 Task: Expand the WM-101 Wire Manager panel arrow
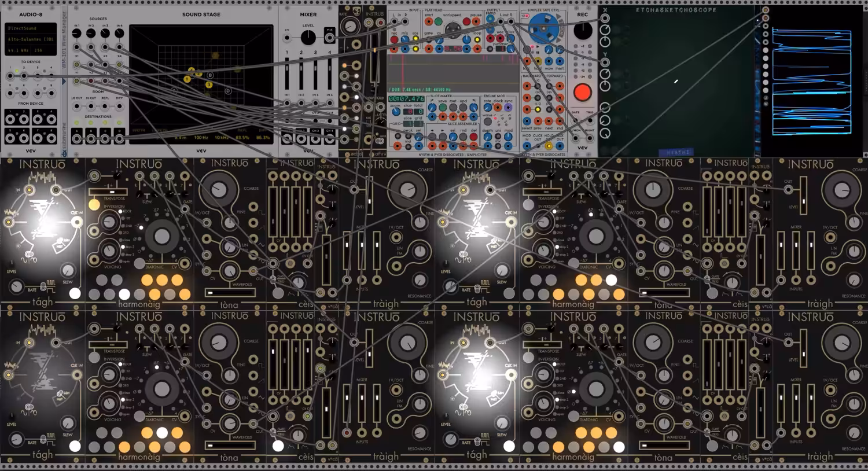(64, 81)
